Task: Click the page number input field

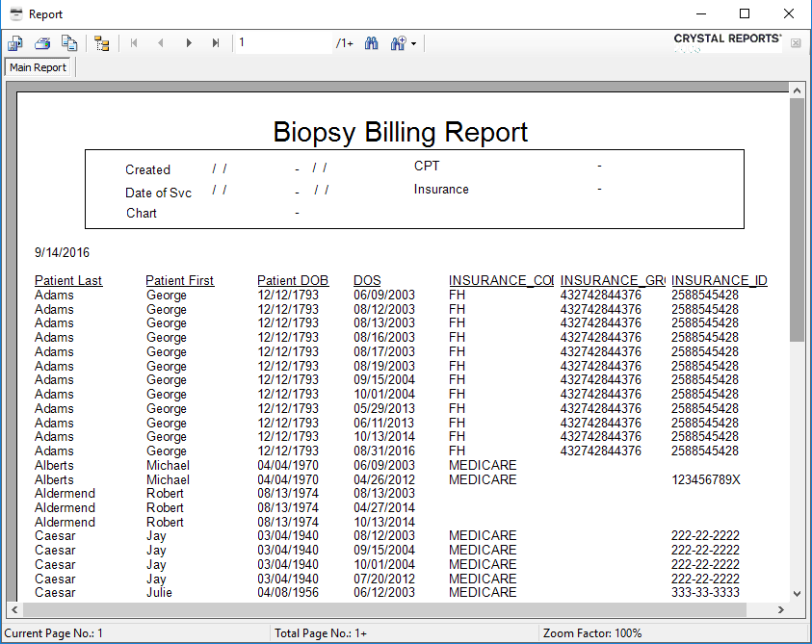Action: [x=283, y=43]
